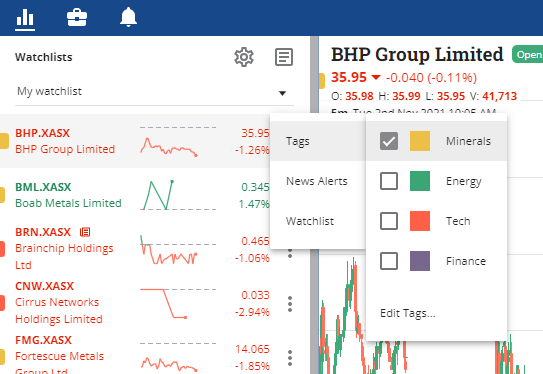The image size is (543, 374).
Task: Open three-dot menu for Fortescue Metals row
Action: [x=290, y=358]
